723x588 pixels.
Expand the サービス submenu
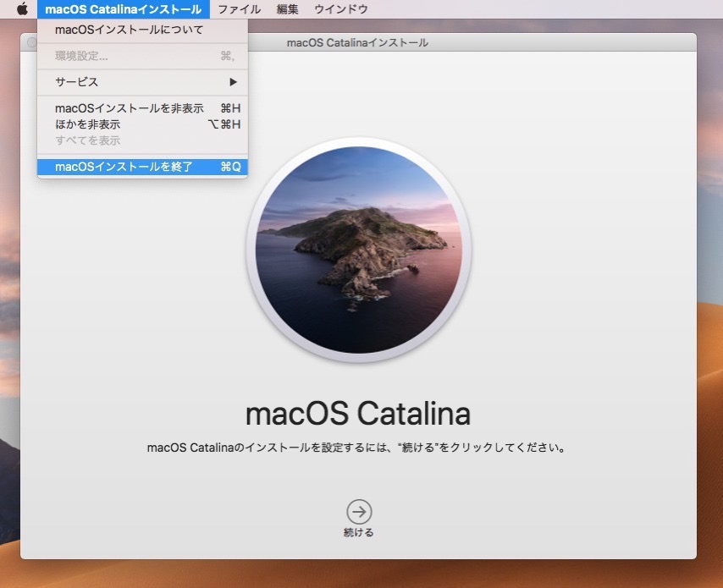click(x=142, y=82)
